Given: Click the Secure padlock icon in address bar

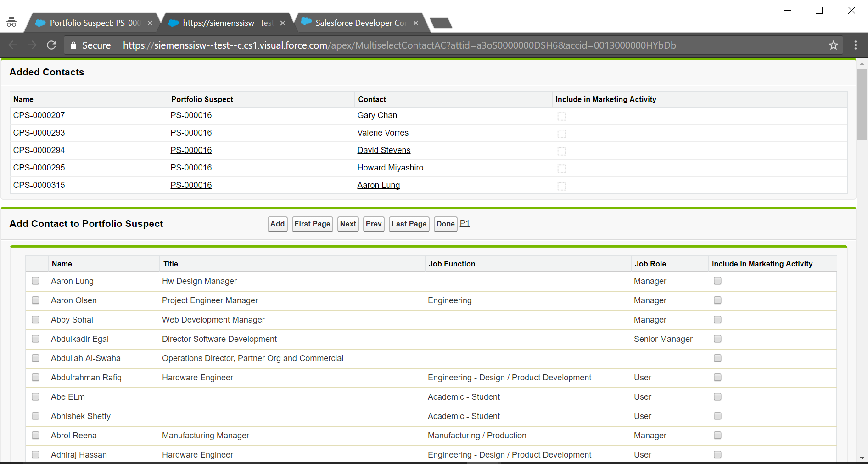Looking at the screenshot, I should 73,45.
